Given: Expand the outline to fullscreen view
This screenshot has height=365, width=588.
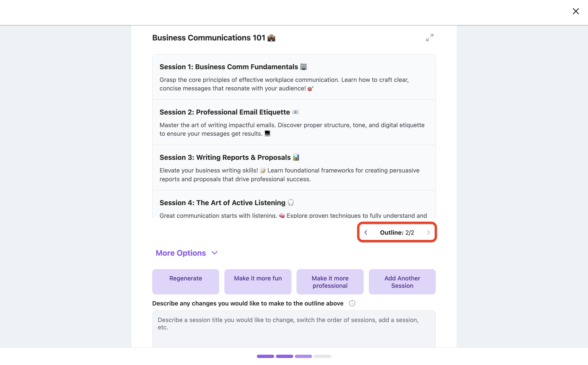Looking at the screenshot, I should [430, 37].
